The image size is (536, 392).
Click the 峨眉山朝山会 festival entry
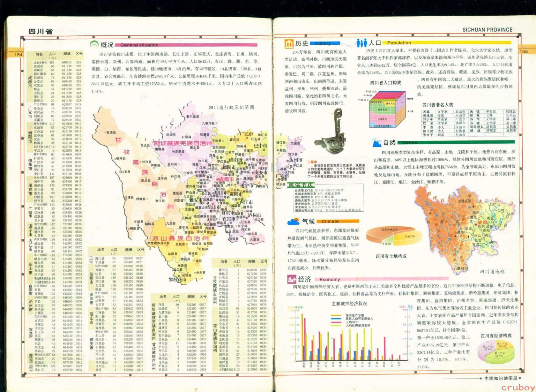pos(328,210)
